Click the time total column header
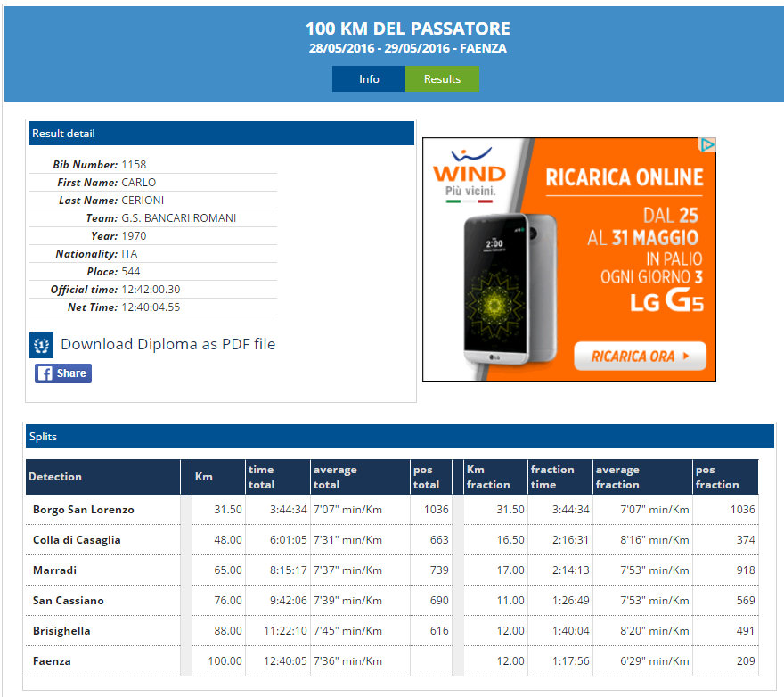The image size is (784, 697). 261,477
